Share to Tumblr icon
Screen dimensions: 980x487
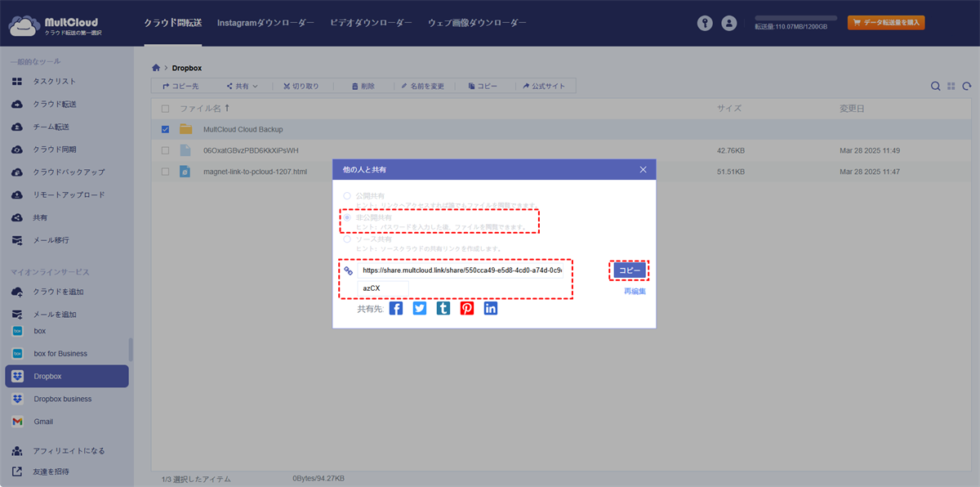(443, 308)
